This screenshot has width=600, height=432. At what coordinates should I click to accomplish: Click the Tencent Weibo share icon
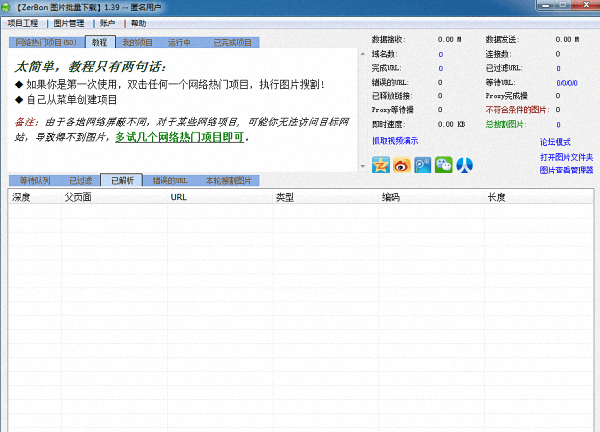422,166
